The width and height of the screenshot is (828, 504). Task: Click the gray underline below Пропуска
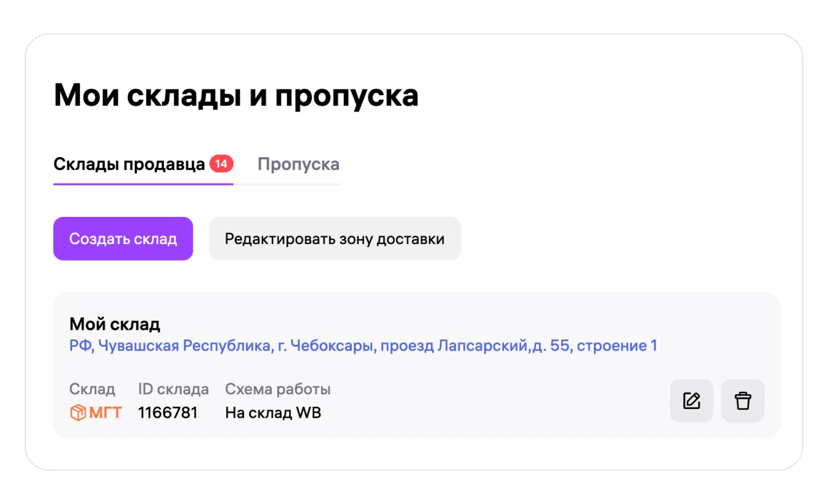pos(287,184)
